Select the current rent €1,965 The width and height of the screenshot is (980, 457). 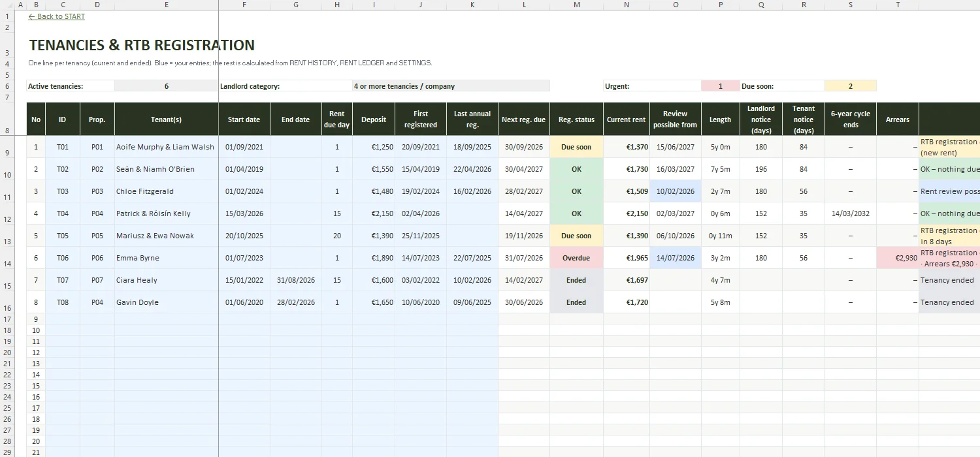point(626,258)
